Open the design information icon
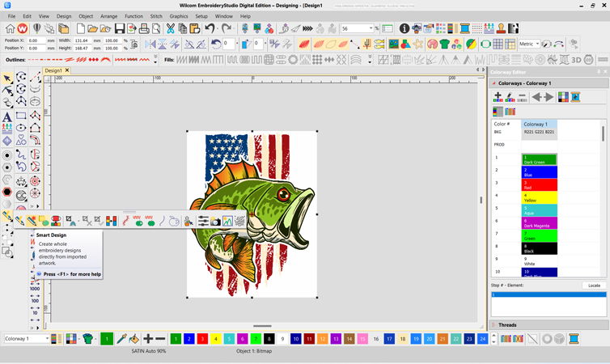 point(405,28)
